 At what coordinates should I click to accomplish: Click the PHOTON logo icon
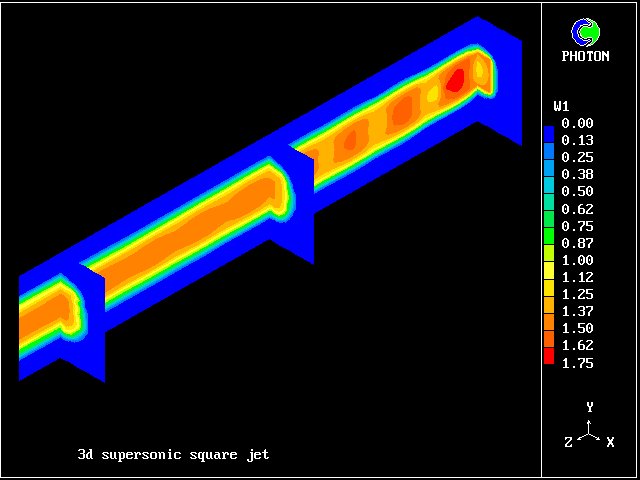(x=585, y=32)
